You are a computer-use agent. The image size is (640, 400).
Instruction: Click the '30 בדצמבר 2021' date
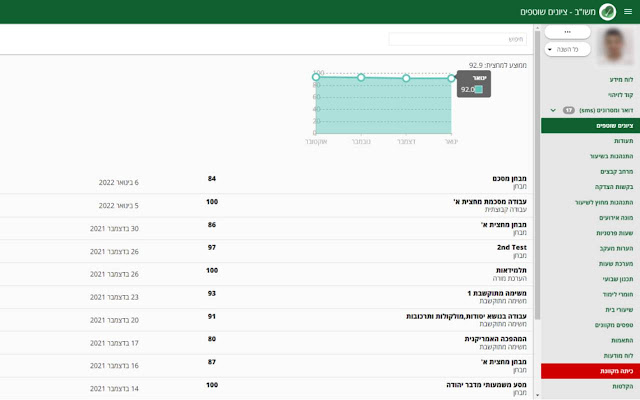(x=114, y=229)
